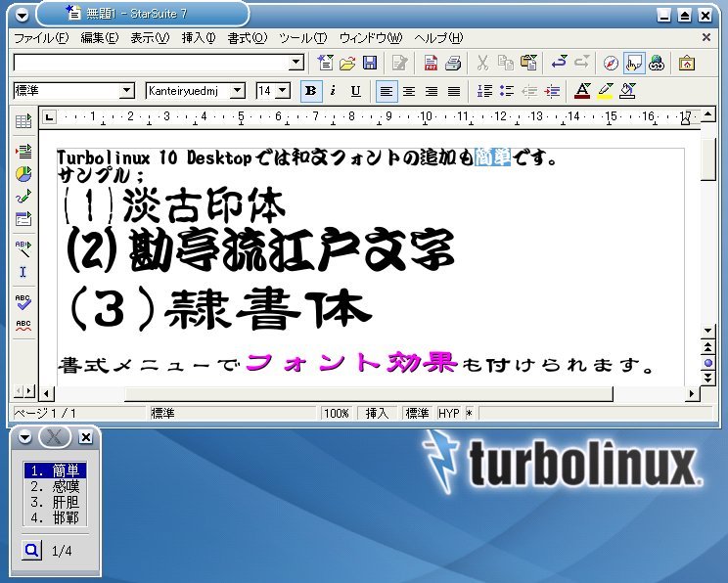This screenshot has height=583, width=728.
Task: Click the HYP status bar field
Action: click(x=448, y=413)
